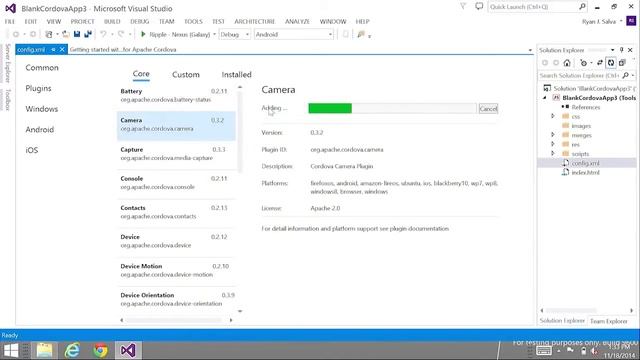
Task: Toggle the pin on config.xml tab
Action: click(x=53, y=49)
